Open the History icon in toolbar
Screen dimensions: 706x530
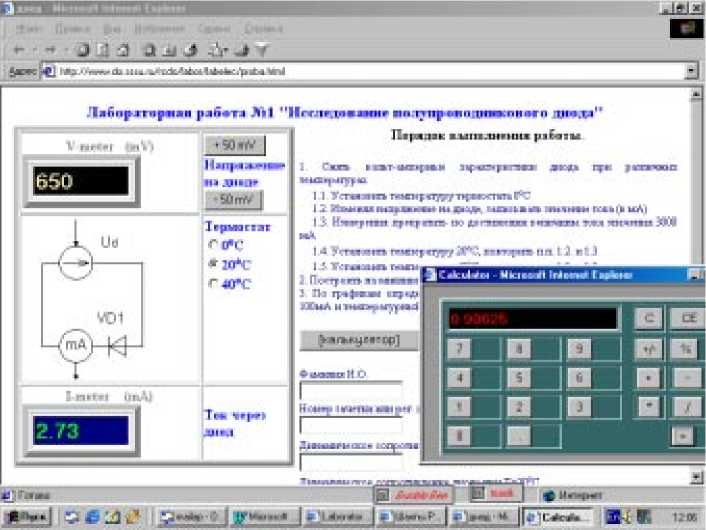coord(191,50)
